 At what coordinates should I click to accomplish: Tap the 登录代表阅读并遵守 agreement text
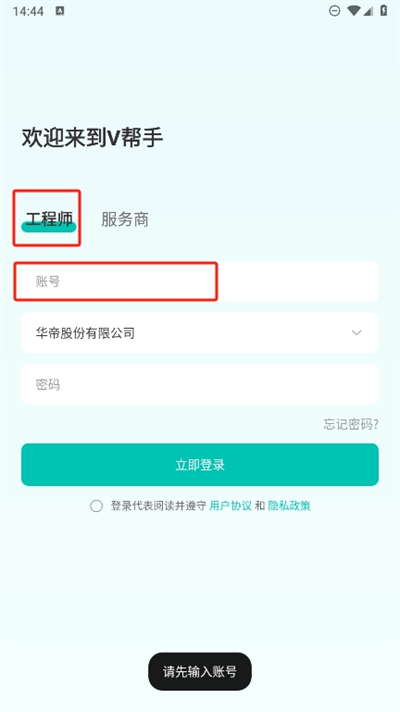click(158, 506)
